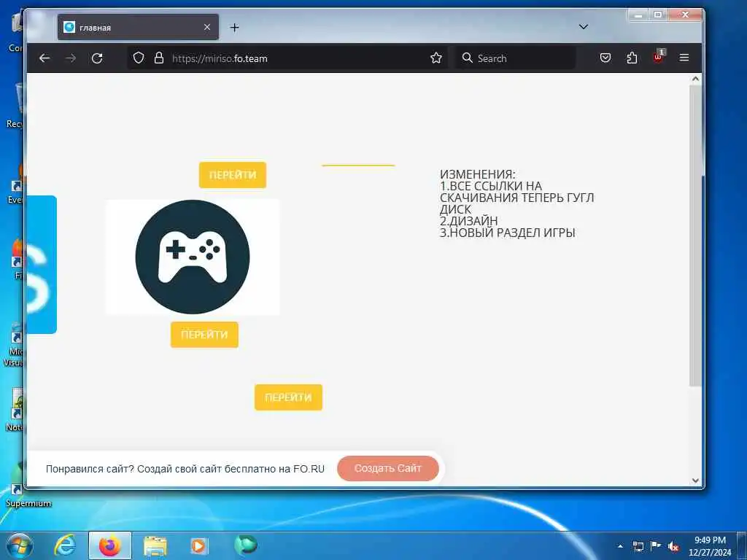Click the site security padlock icon
The width and height of the screenshot is (747, 560).
point(159,58)
